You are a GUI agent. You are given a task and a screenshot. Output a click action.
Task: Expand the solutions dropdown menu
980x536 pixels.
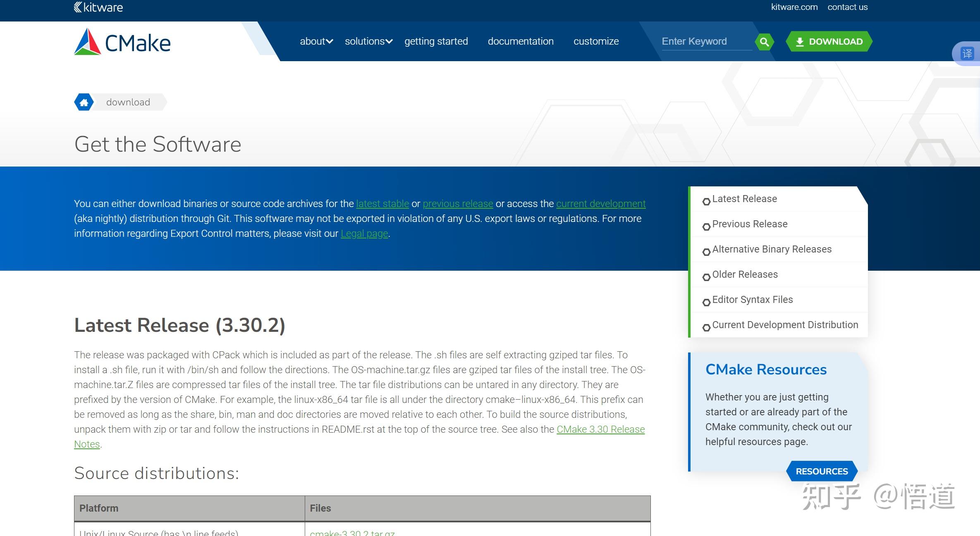pyautogui.click(x=368, y=41)
